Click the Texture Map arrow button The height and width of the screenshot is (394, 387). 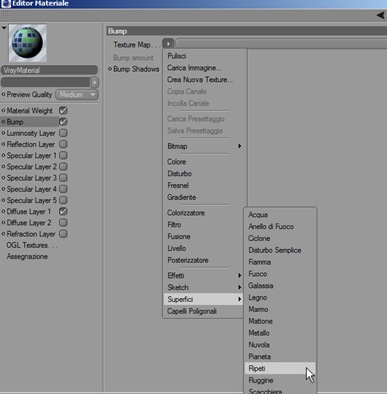pos(168,43)
